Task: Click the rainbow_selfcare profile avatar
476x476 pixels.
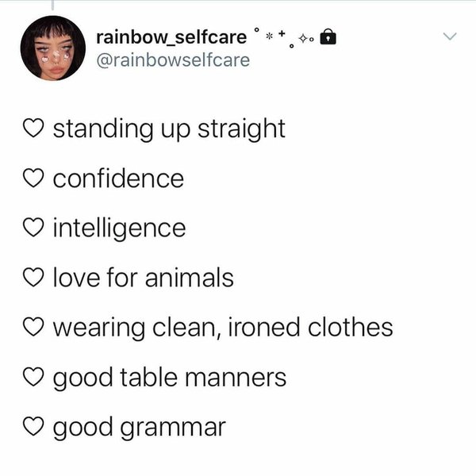Action: click(x=52, y=48)
